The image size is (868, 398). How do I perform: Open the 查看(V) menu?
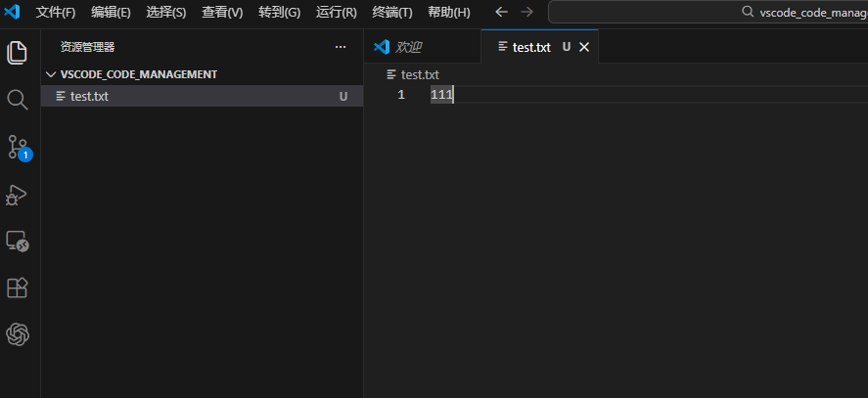pyautogui.click(x=222, y=12)
